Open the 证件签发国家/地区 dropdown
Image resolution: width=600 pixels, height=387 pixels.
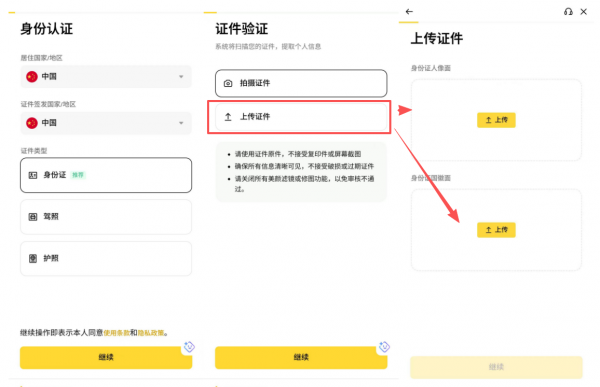coord(106,123)
